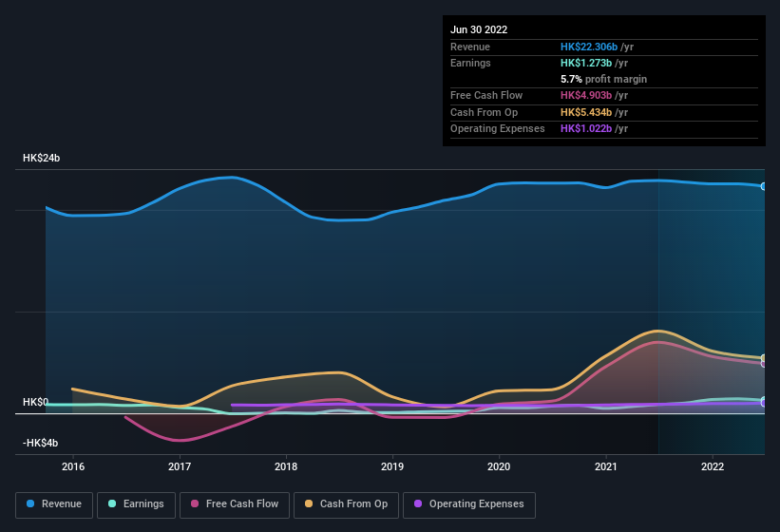Click the Revenue endpoint marker on the blue line

tap(764, 186)
